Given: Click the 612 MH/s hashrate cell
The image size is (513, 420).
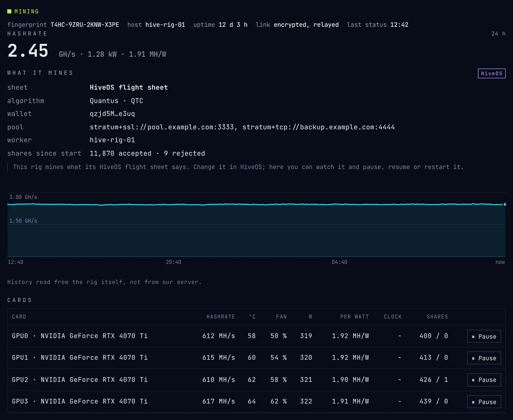Looking at the screenshot, I should click(219, 336).
